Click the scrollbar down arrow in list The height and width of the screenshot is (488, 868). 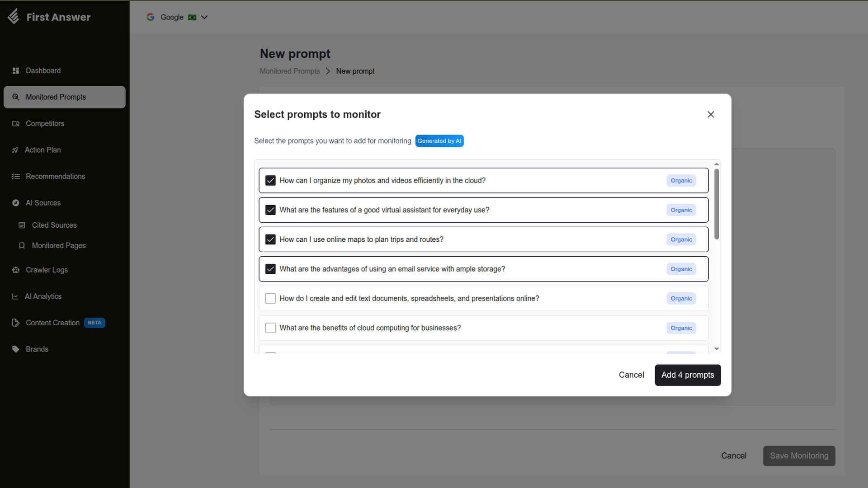click(x=717, y=349)
